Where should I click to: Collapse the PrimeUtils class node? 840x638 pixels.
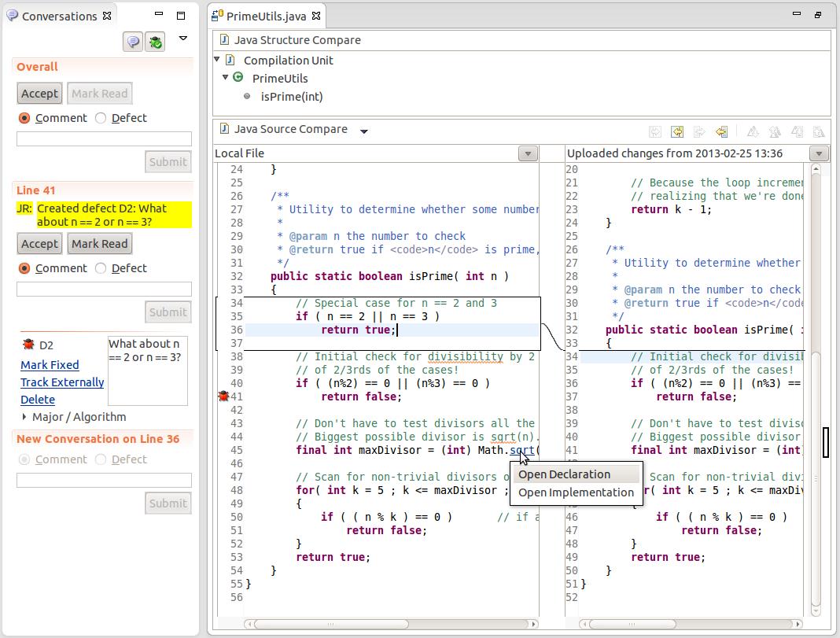pos(226,77)
